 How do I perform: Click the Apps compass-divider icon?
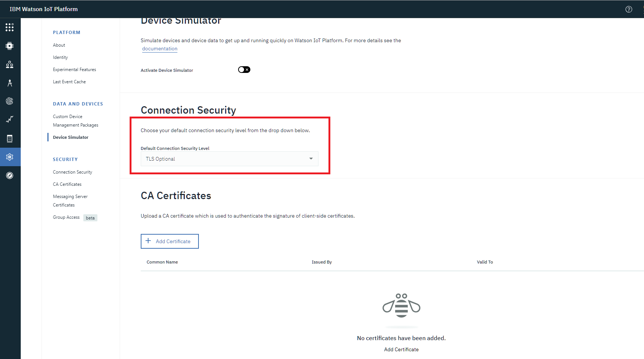click(x=10, y=83)
